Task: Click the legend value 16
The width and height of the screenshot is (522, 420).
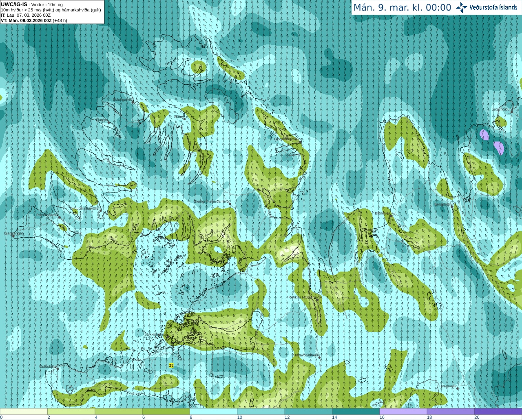Action: point(382,417)
